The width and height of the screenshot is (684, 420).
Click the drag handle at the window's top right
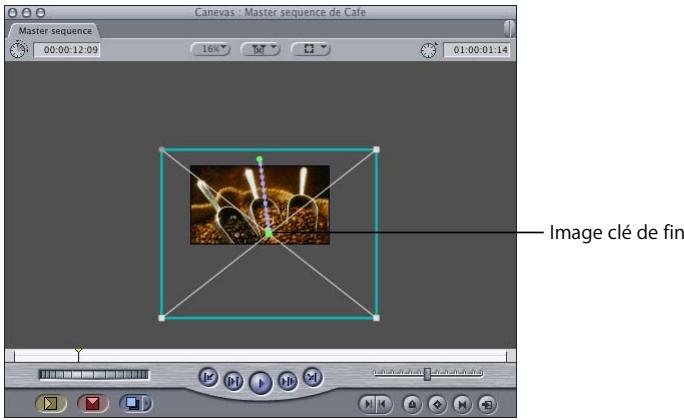point(509,29)
